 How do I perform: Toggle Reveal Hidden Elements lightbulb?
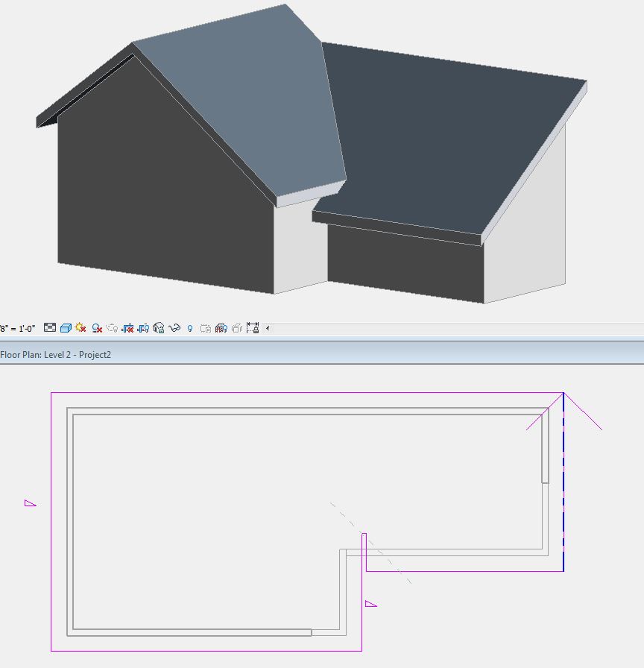coord(190,329)
